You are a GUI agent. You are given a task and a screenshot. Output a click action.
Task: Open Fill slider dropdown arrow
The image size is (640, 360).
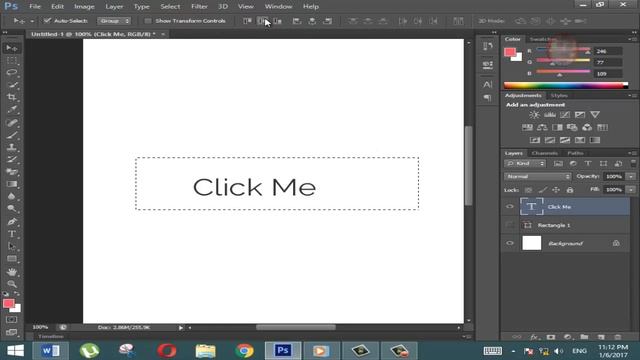coord(631,190)
